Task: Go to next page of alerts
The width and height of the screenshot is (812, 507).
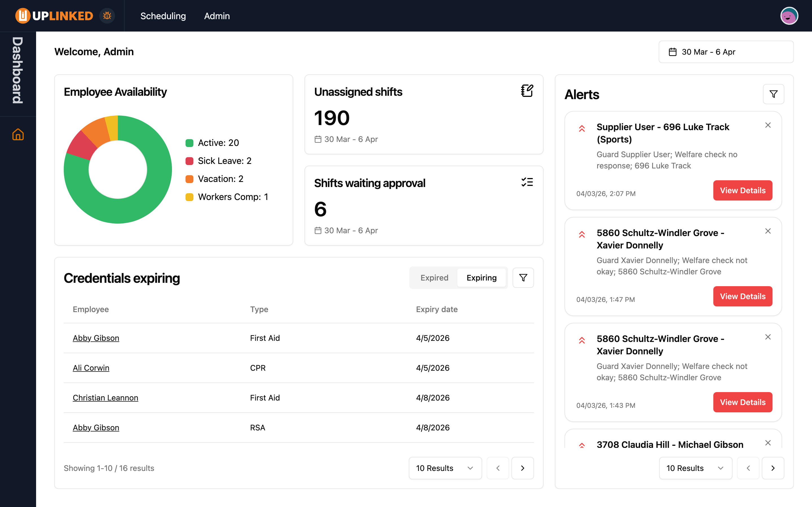Action: [773, 468]
